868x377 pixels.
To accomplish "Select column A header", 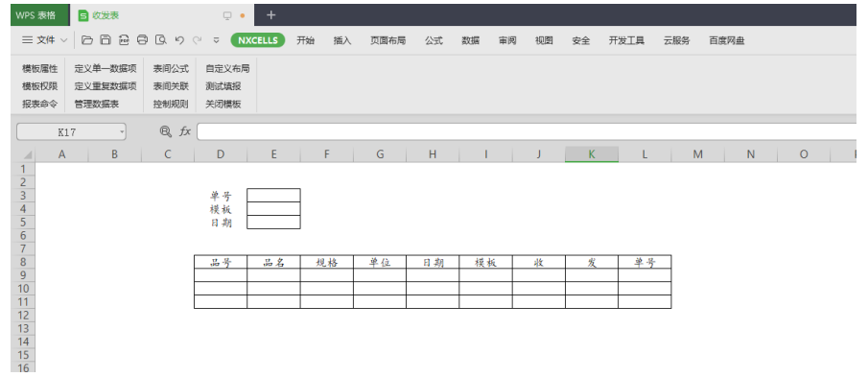I will 61,155.
